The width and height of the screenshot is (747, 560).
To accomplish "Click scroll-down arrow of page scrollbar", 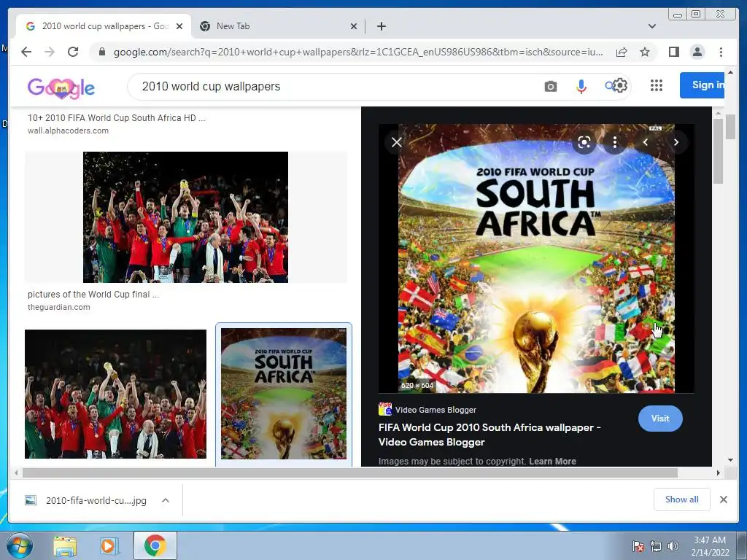I will point(730,460).
